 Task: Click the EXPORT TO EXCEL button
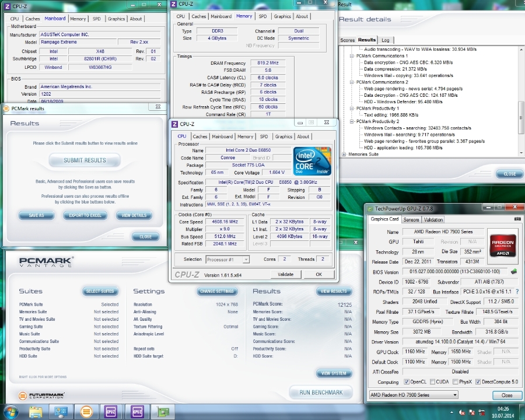[x=85, y=215]
